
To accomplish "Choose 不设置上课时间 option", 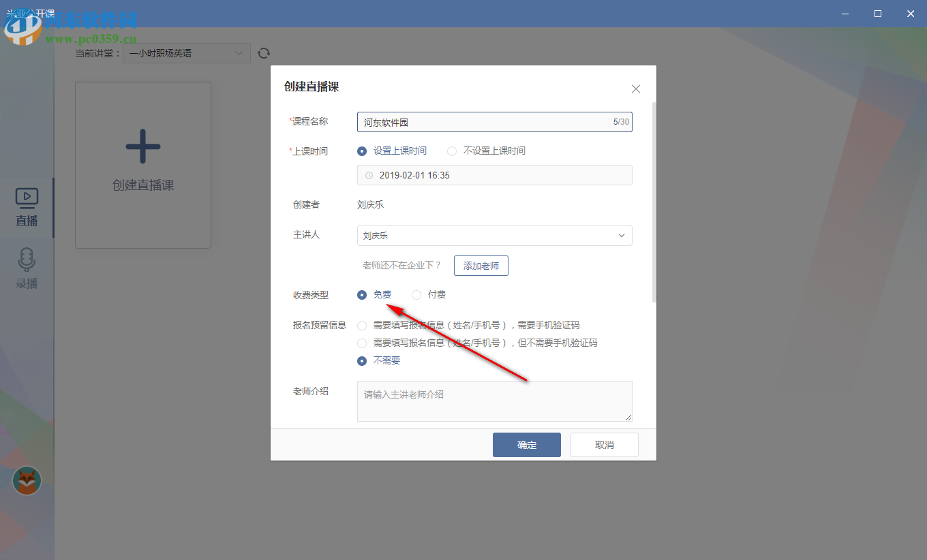I will (451, 151).
